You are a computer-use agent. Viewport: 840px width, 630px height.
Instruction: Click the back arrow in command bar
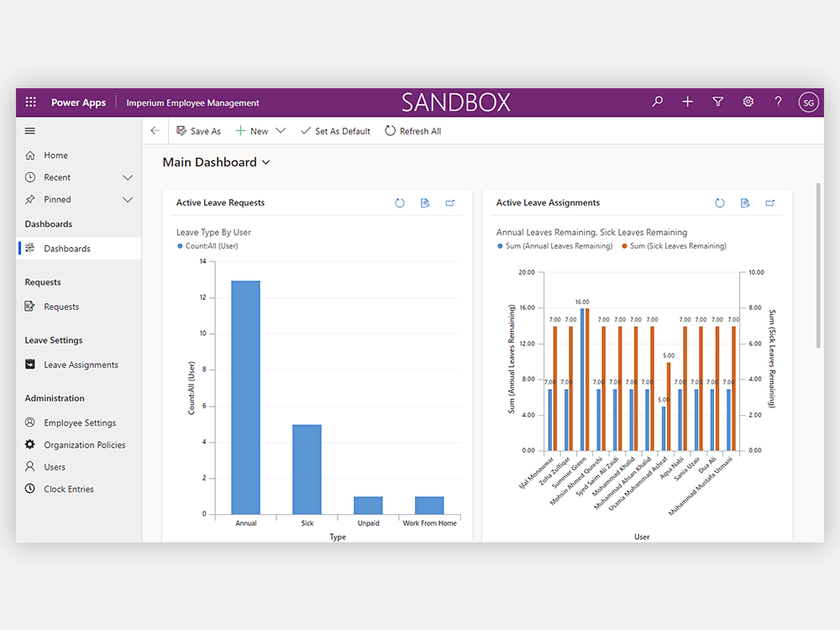(x=155, y=131)
